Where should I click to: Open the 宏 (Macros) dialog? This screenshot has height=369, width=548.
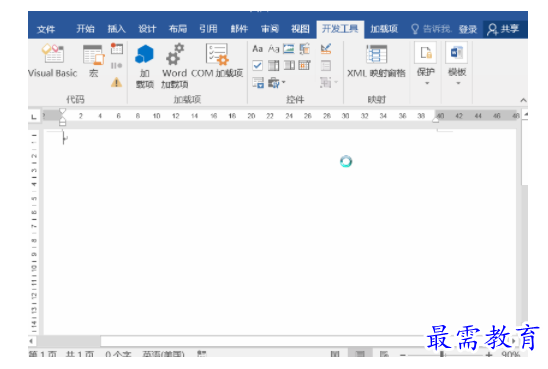(x=94, y=60)
